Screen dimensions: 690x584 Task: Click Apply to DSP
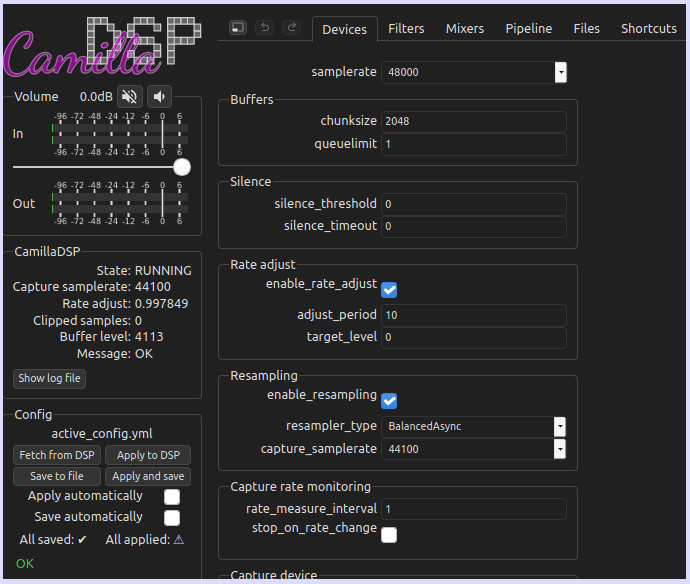click(x=148, y=455)
